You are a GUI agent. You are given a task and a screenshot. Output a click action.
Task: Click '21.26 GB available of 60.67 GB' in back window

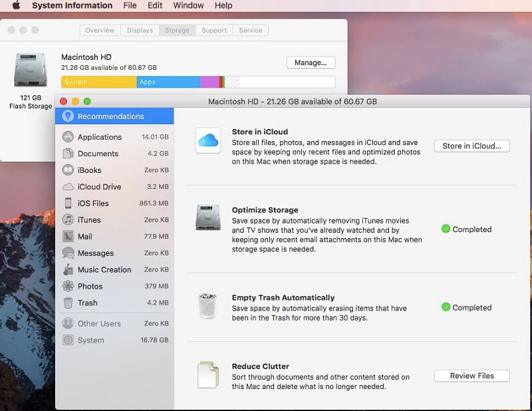click(x=109, y=68)
